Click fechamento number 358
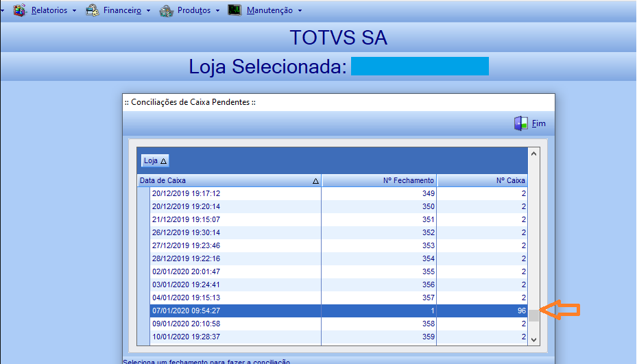 tap(428, 324)
